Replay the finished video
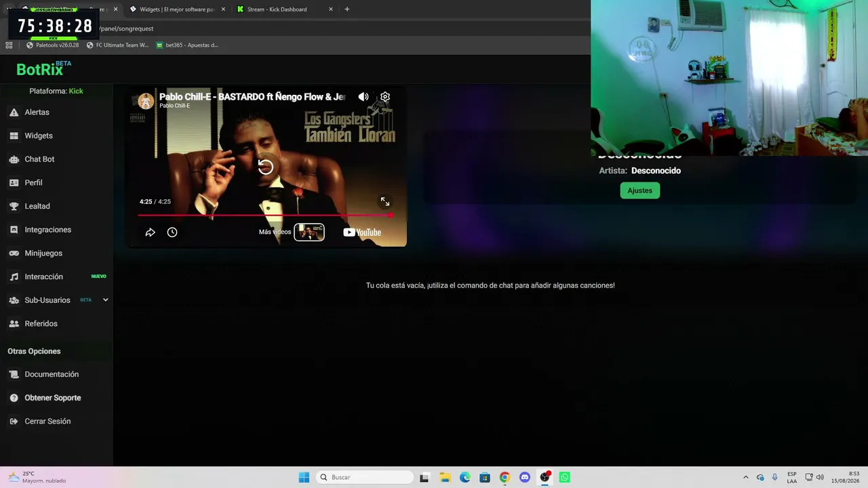 tap(265, 167)
